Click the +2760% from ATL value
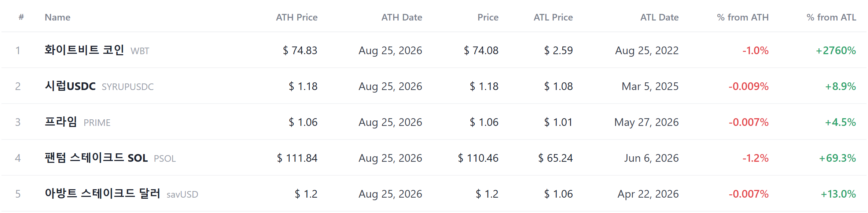The height and width of the screenshot is (213, 868). (x=836, y=50)
